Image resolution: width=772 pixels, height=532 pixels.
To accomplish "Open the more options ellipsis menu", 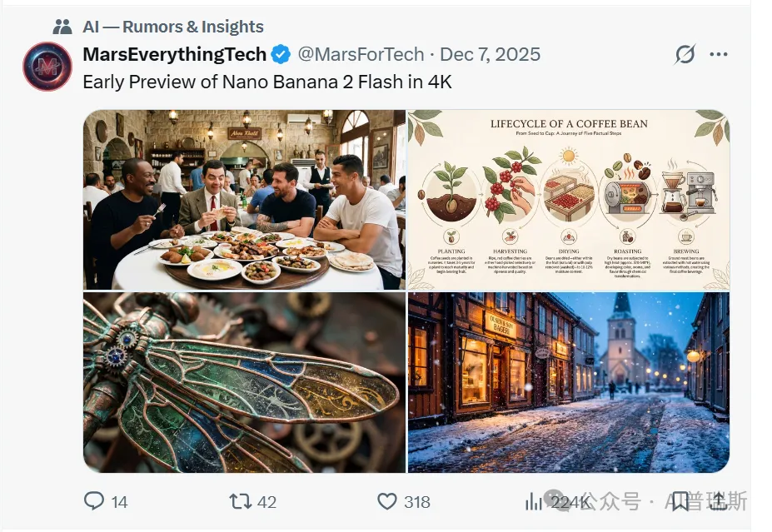I will pyautogui.click(x=719, y=53).
